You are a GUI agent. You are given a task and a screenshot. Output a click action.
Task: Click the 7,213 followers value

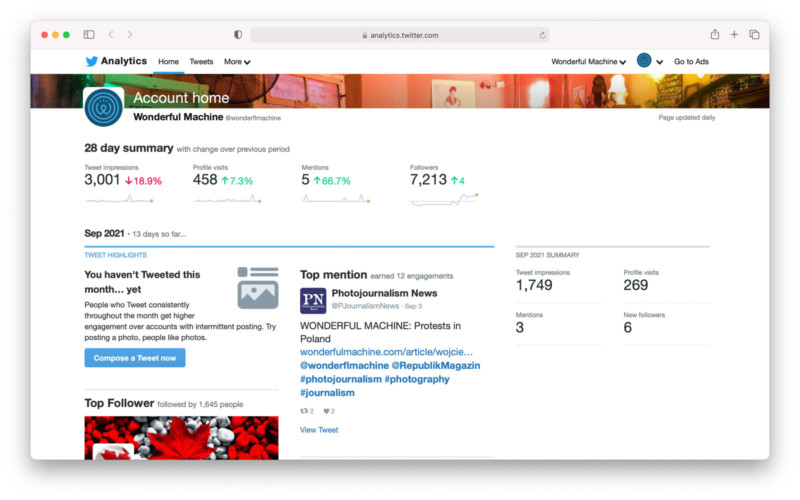tap(428, 180)
